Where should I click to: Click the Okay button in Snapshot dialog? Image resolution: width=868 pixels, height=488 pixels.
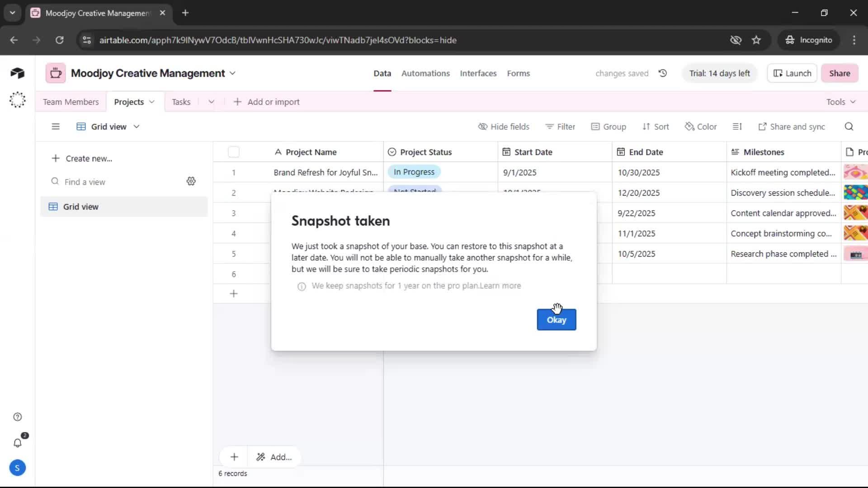pyautogui.click(x=557, y=319)
